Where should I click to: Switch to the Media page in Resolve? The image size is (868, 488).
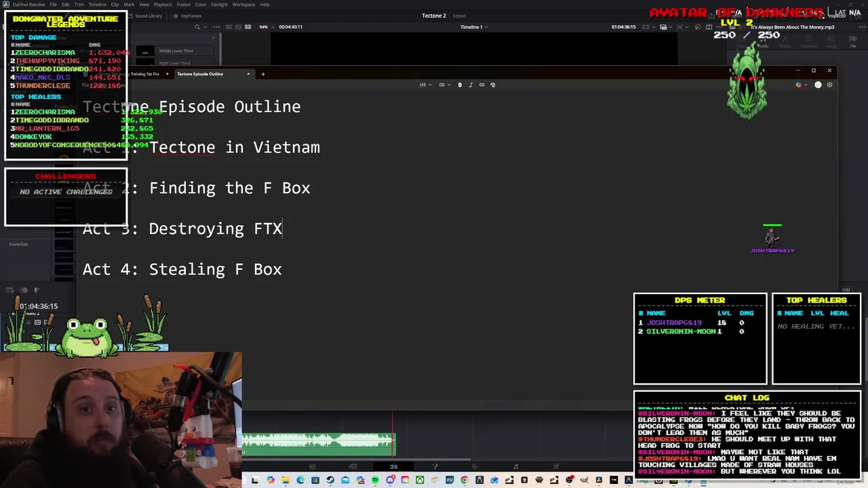point(313,466)
